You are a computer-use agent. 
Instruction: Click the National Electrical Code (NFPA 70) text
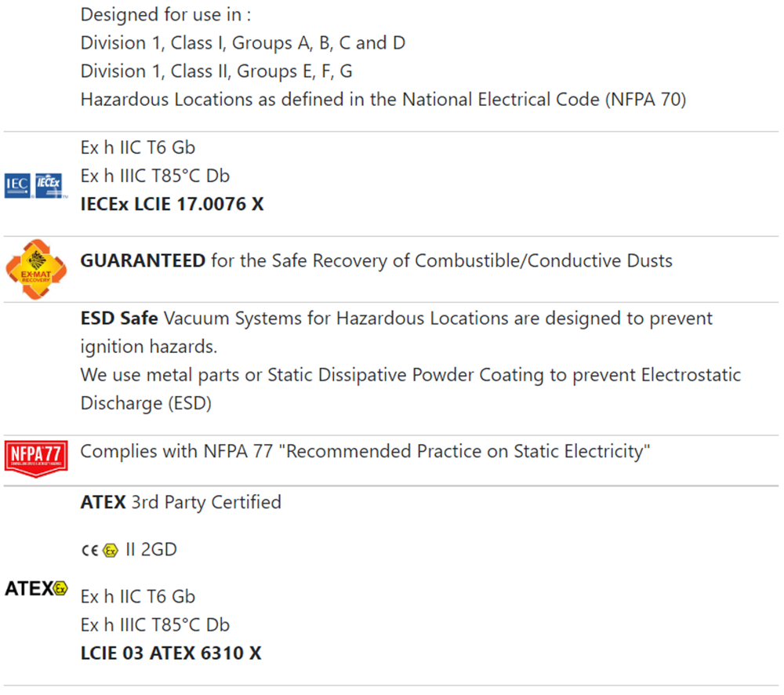pyautogui.click(x=545, y=100)
